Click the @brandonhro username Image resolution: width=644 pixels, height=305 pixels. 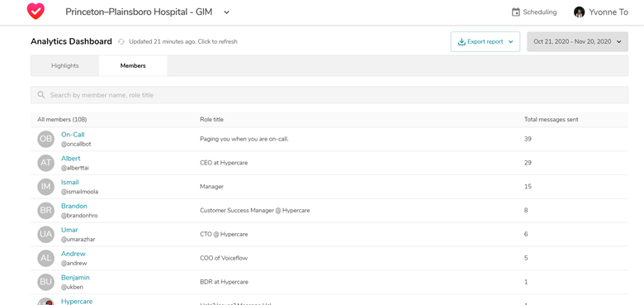click(x=79, y=216)
